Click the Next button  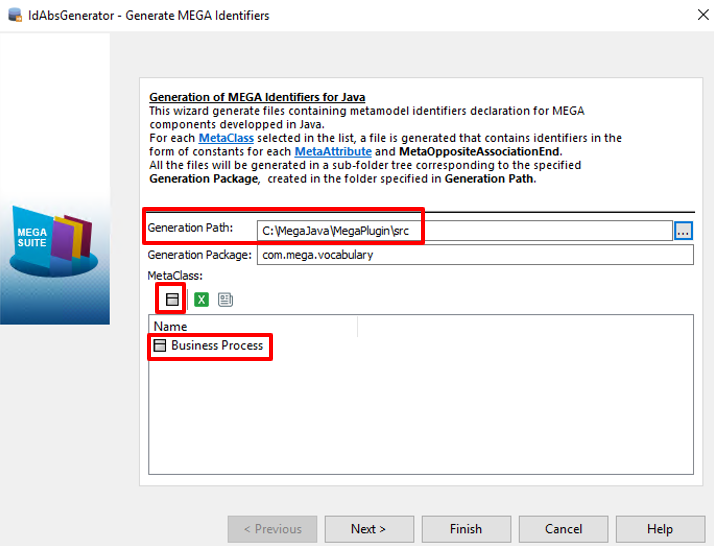(x=369, y=529)
